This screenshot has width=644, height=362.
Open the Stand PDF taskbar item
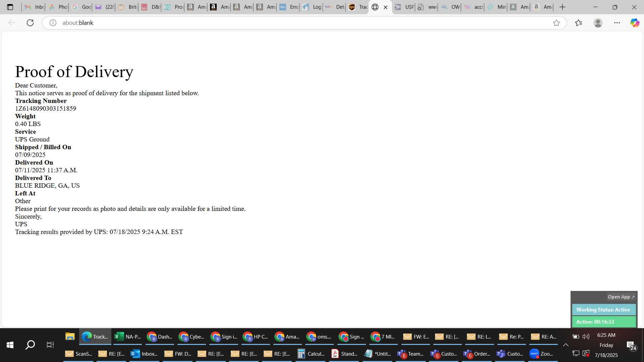344,354
